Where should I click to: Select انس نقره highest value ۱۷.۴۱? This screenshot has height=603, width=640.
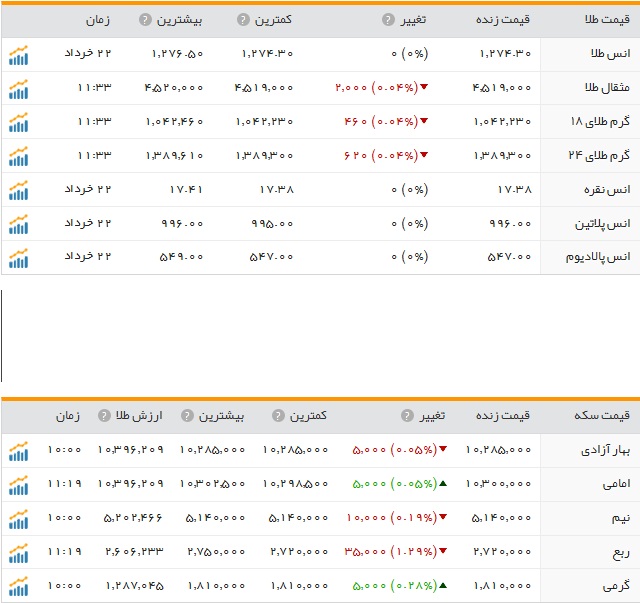tap(186, 189)
